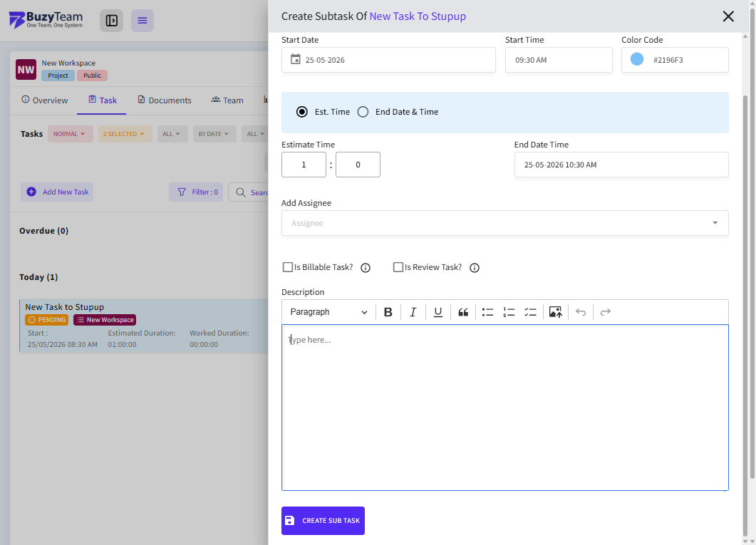Click the BuzyTeam logo
Screen dimensions: 756x545
[46, 20]
